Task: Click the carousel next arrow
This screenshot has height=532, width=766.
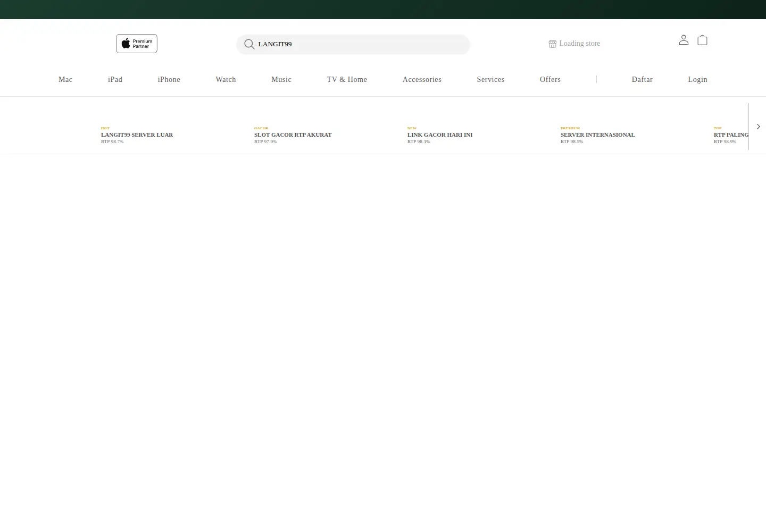Action: (x=758, y=127)
